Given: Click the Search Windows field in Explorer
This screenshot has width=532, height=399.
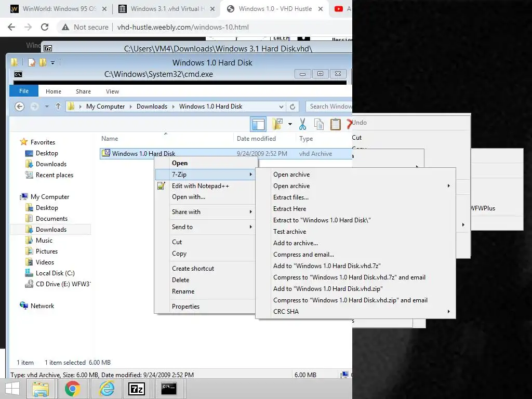Looking at the screenshot, I should 329,107.
